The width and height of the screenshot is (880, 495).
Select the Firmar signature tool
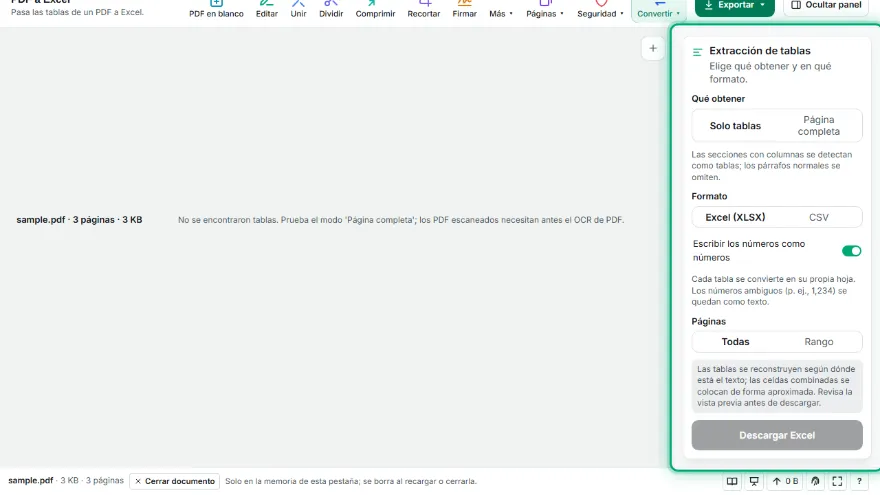point(464,9)
